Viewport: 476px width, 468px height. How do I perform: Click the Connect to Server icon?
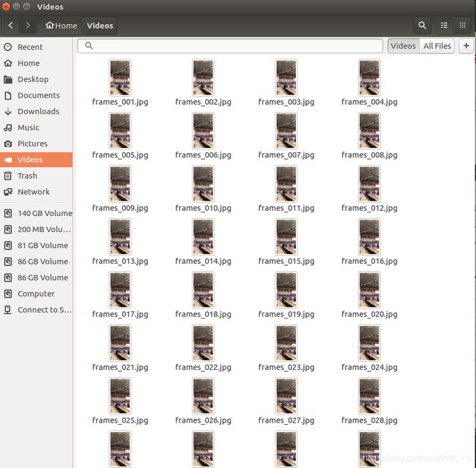(x=8, y=310)
